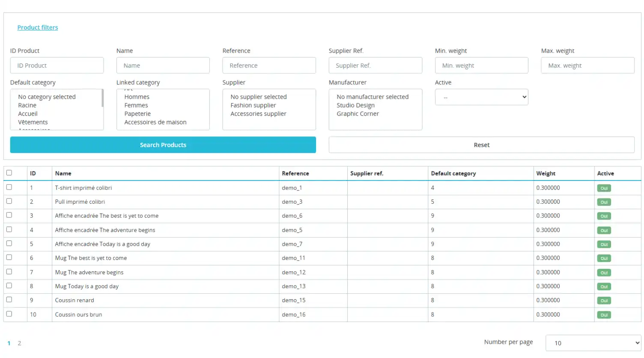Open the Number per page dropdown
This screenshot has height=358, width=644.
(x=593, y=343)
